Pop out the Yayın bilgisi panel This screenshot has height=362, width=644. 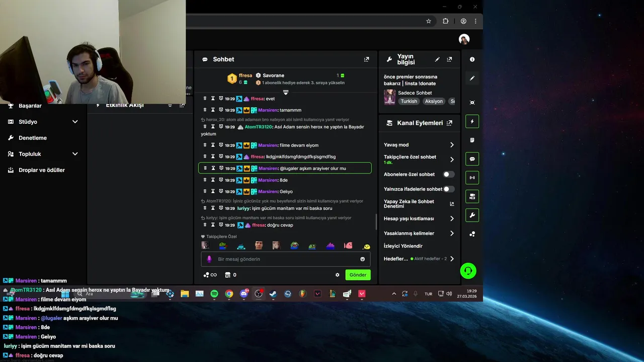pyautogui.click(x=449, y=59)
